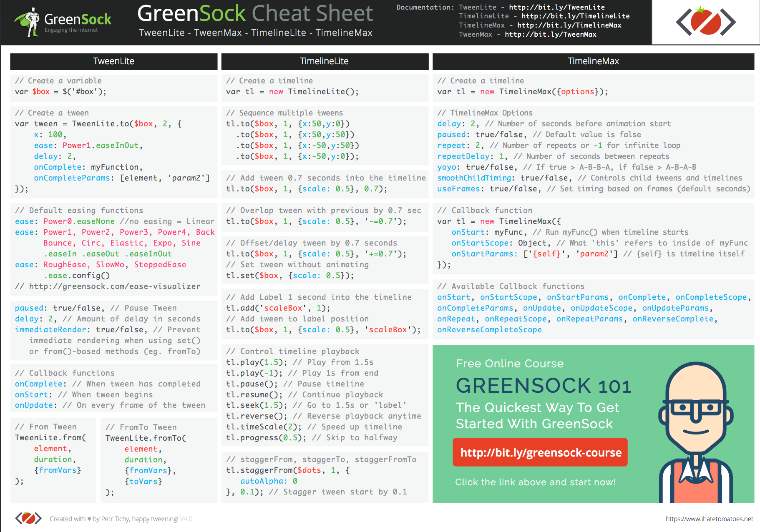Click 'repeatDelay: 1,' option line
This screenshot has height=532, width=760.
click(x=553, y=156)
